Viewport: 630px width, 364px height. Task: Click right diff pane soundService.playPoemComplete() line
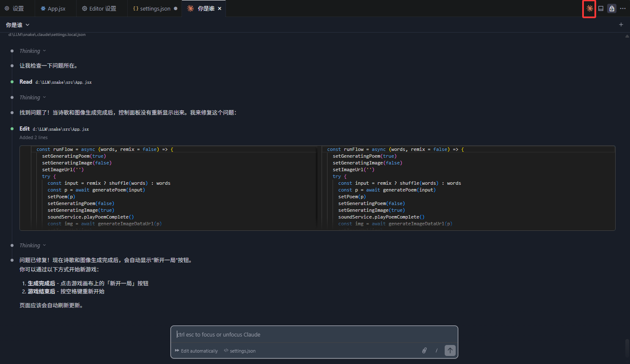[x=381, y=217]
